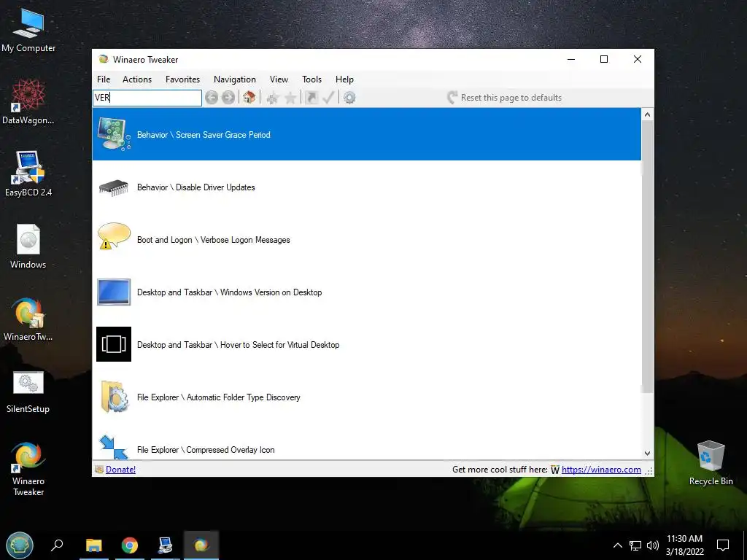Click the Compressed Overlay Icon blue arrows icon
The width and height of the screenshot is (747, 560).
[114, 448]
